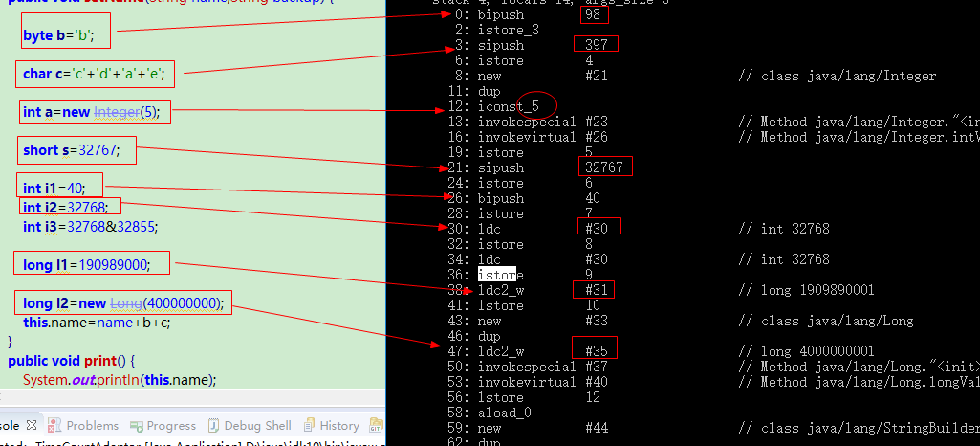
Task: Click bytecode line "30: ldc #30"
Action: (x=528, y=229)
